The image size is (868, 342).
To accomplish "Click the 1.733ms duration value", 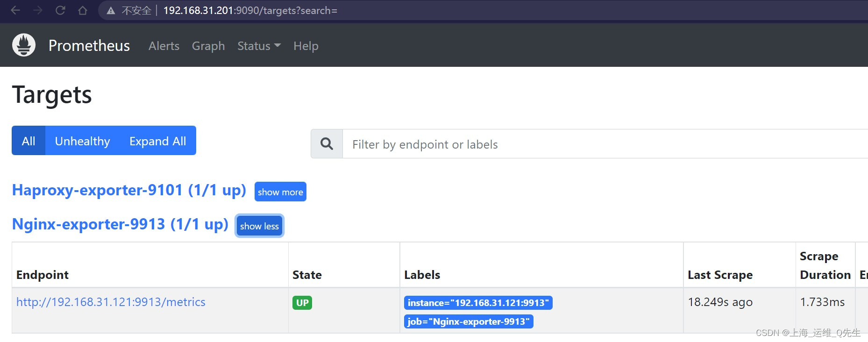I will tap(822, 302).
